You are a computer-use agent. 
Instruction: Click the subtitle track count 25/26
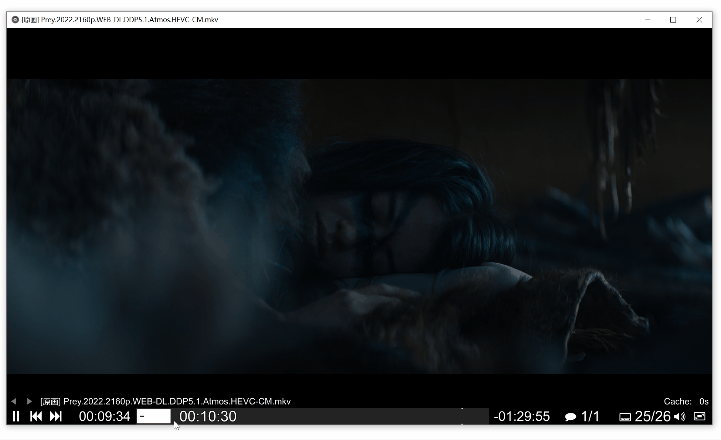coord(652,417)
